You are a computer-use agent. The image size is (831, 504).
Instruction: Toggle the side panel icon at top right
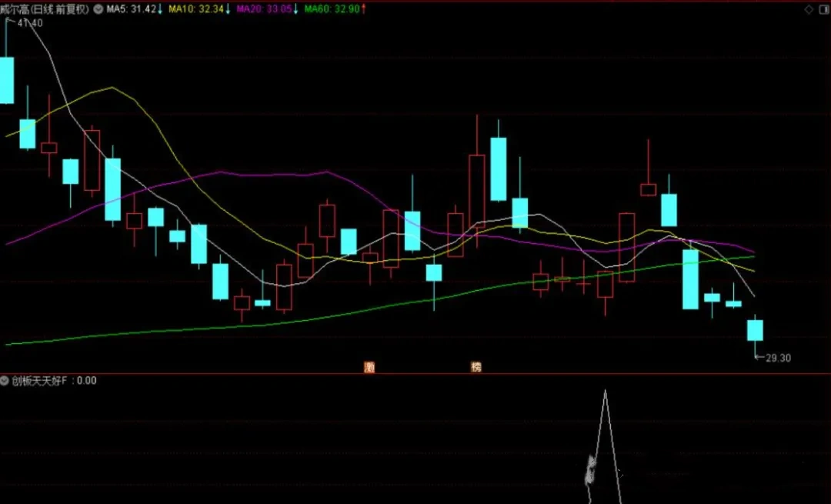pyautogui.click(x=823, y=9)
